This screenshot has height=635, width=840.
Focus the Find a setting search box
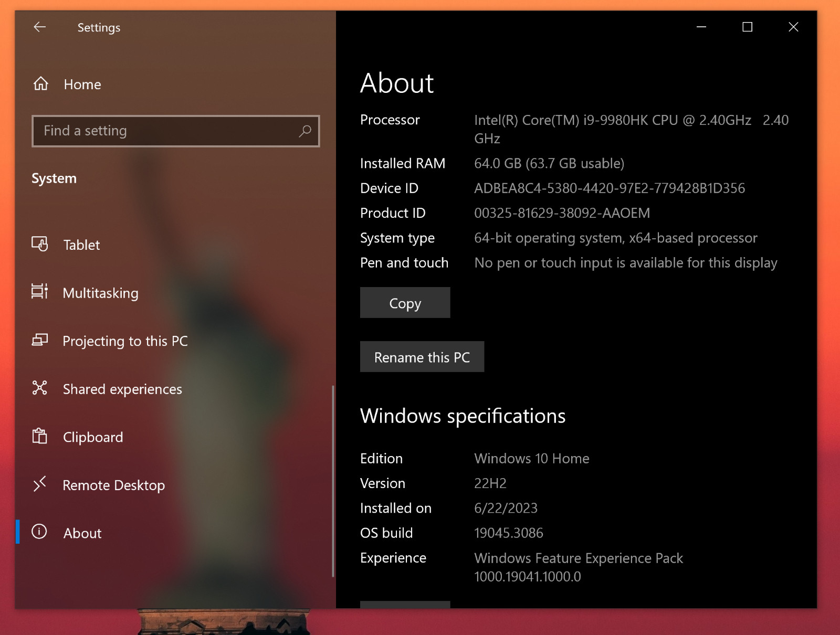(175, 131)
